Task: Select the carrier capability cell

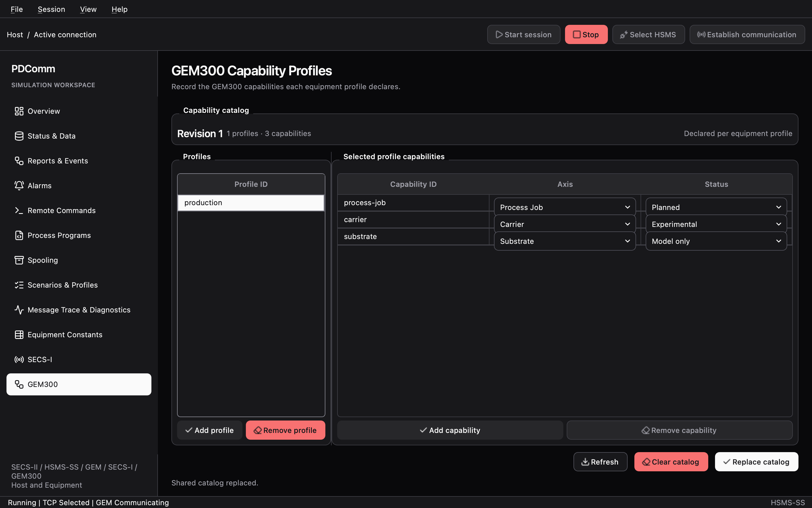Action: tap(413, 220)
